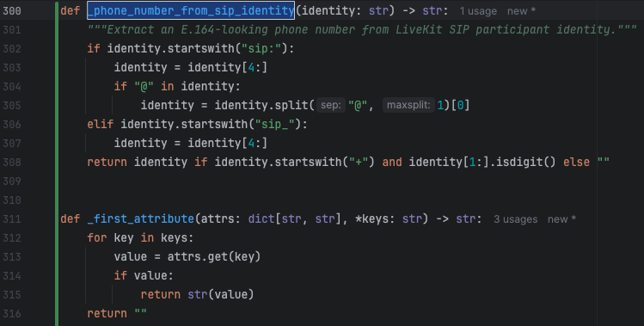Click 'if "@" in identity:' on line 304
Viewport: 644px width, 326px height.
point(177,86)
